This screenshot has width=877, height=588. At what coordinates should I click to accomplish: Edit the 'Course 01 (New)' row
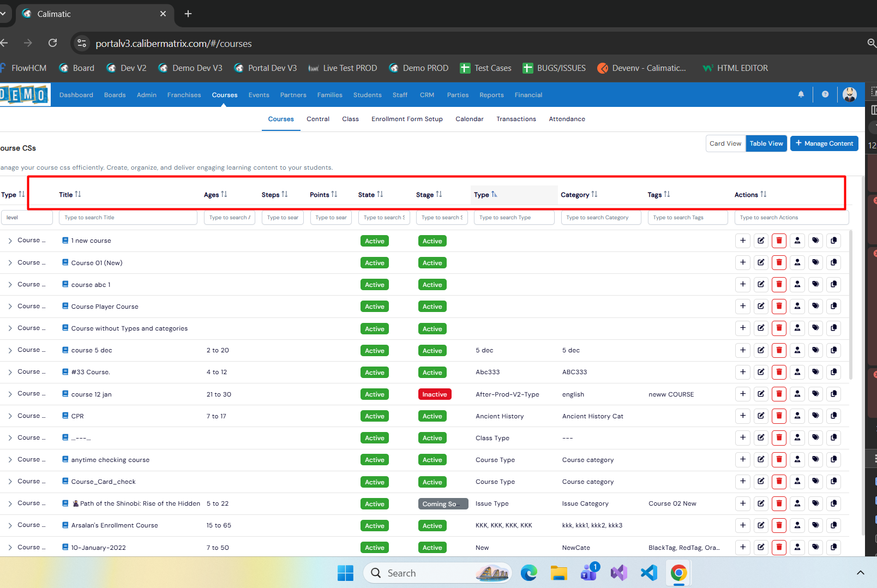click(761, 262)
